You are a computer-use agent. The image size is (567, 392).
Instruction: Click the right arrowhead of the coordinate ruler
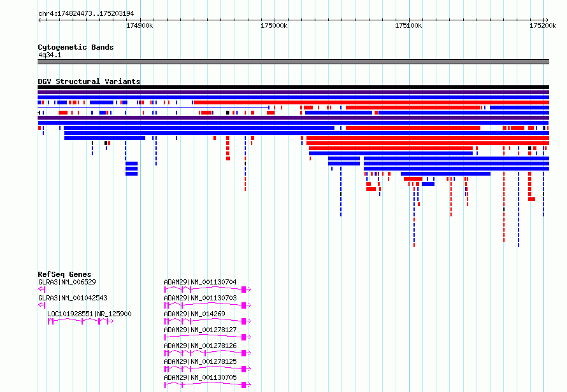click(547, 20)
